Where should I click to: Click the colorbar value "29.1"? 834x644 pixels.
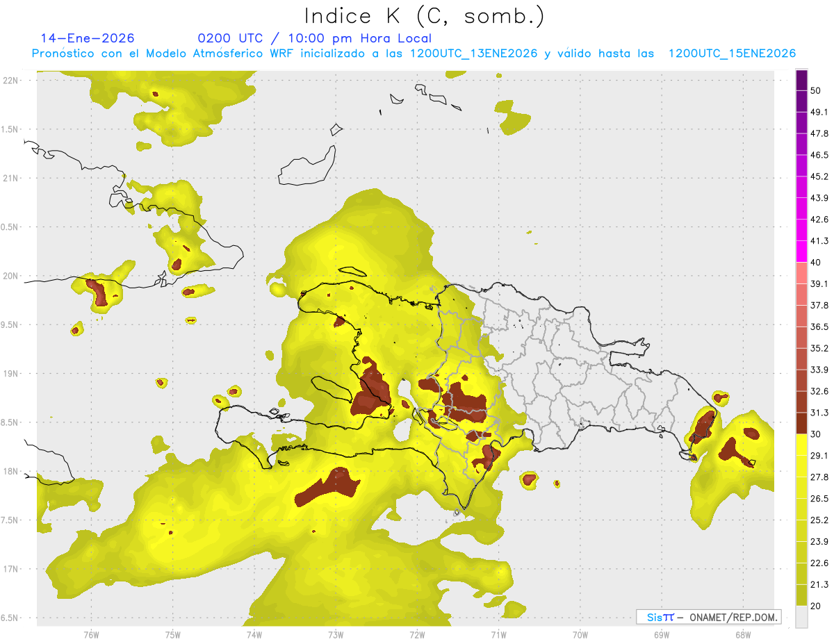pyautogui.click(x=819, y=456)
